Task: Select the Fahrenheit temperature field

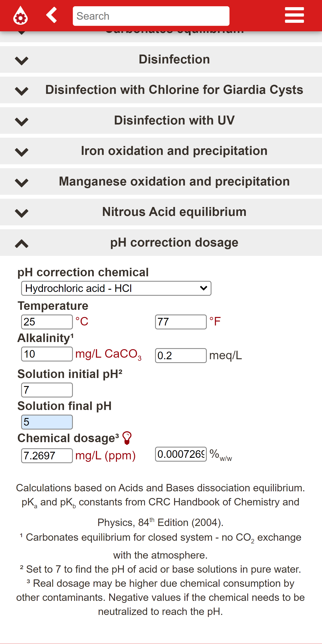Action: tap(181, 322)
